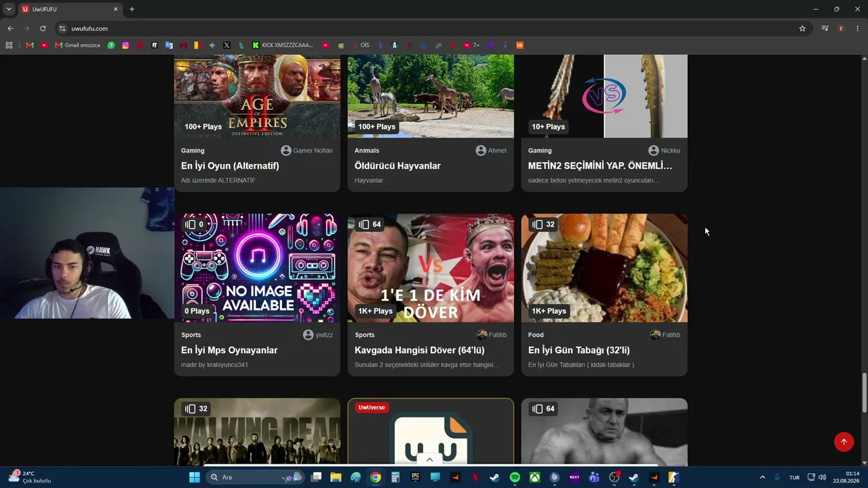Open the volume control in system tray
This screenshot has width=868, height=488.
823,477
